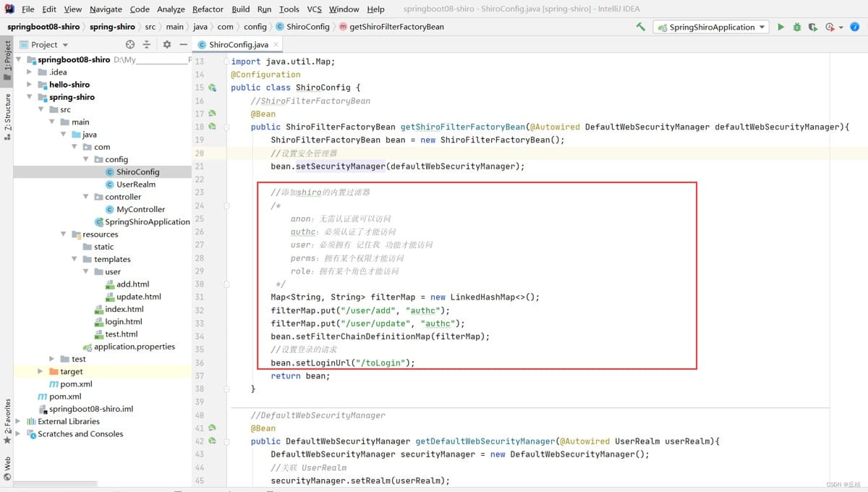Run SpringShiroApplication with the green play icon

(780, 27)
